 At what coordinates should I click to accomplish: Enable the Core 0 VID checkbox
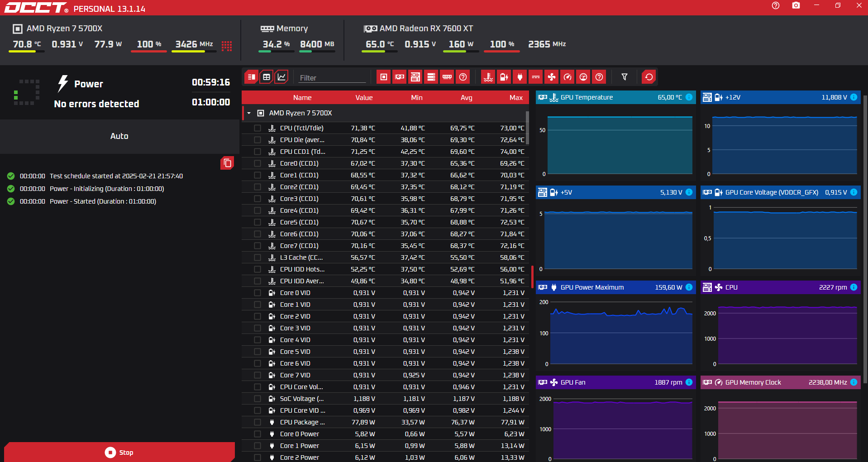(258, 293)
